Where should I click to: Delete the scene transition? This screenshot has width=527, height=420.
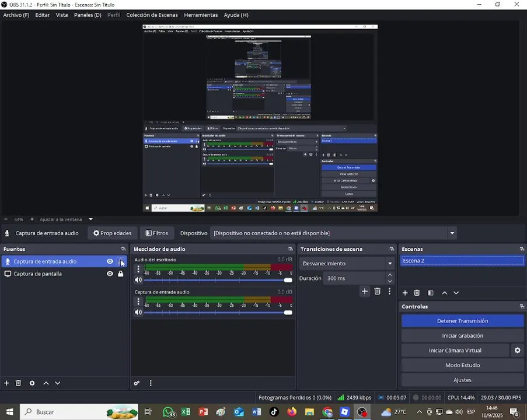pyautogui.click(x=378, y=291)
